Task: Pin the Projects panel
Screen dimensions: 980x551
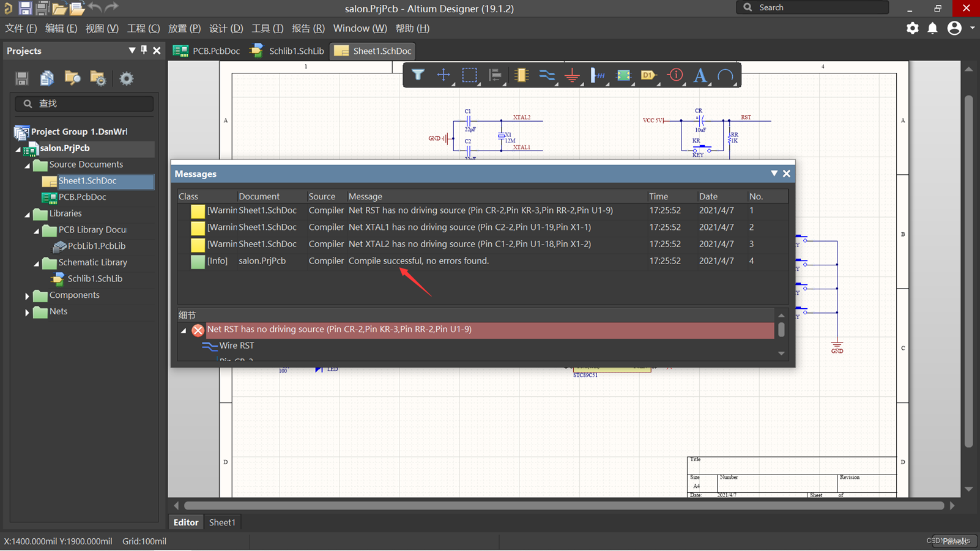Action: (x=144, y=50)
